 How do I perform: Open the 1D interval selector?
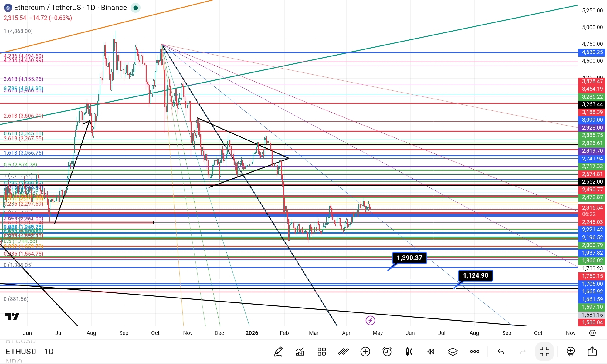tap(49, 352)
